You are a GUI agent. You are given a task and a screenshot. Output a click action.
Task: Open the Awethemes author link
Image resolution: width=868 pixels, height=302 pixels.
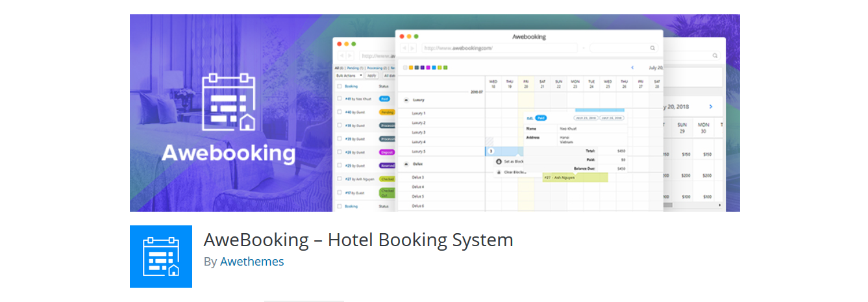252,262
